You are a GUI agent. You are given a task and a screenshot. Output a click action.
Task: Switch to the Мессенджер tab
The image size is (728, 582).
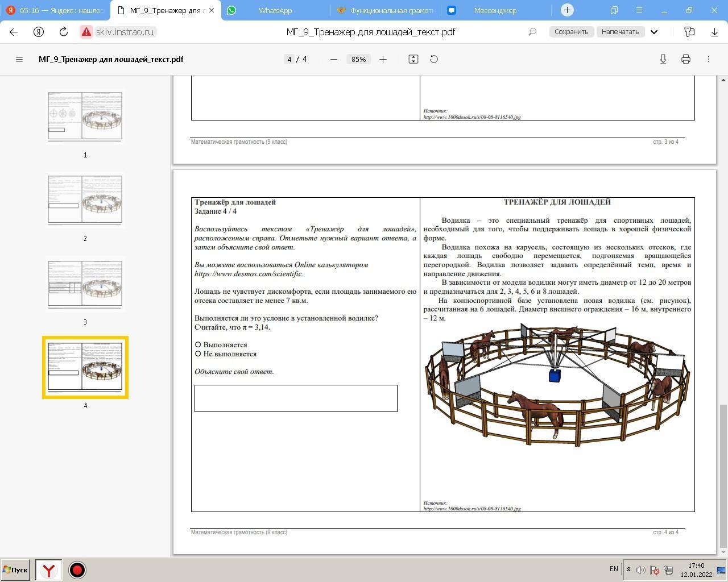tap(495, 10)
